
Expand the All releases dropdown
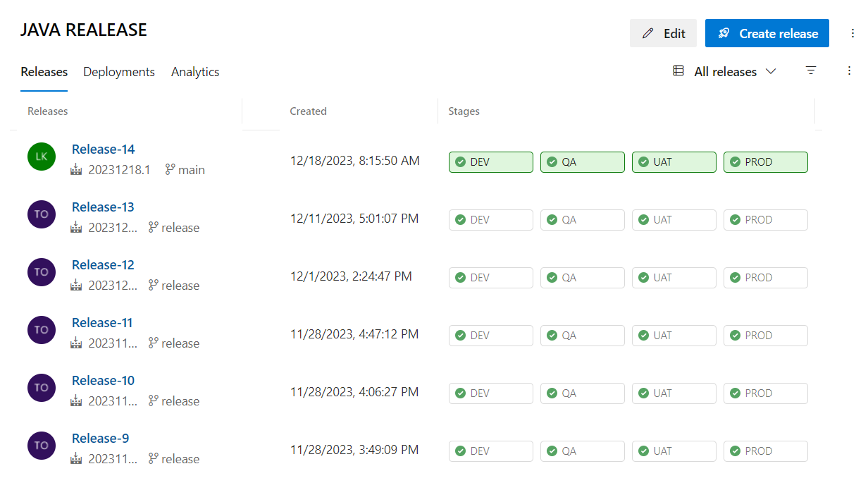[772, 71]
